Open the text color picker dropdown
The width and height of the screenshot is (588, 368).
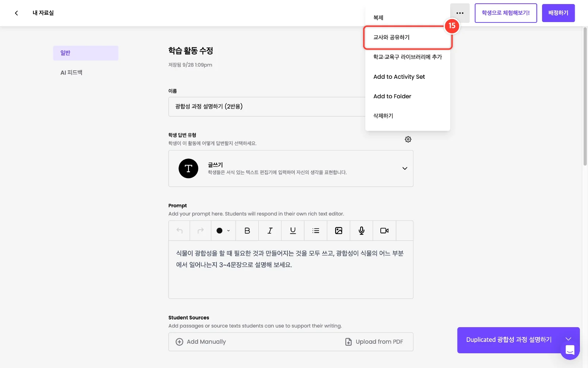click(x=223, y=231)
